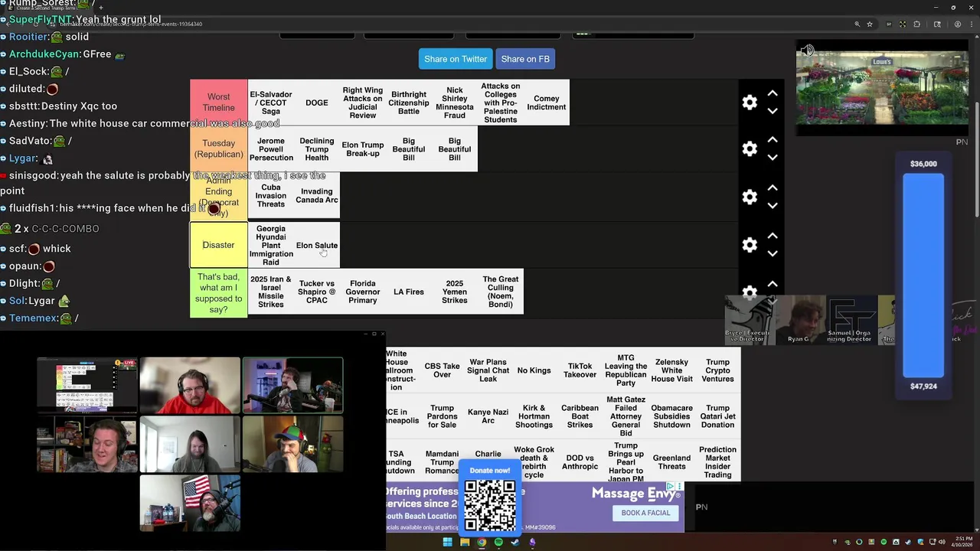
Task: Select the Jerome Powell Persecution tile
Action: (271, 149)
